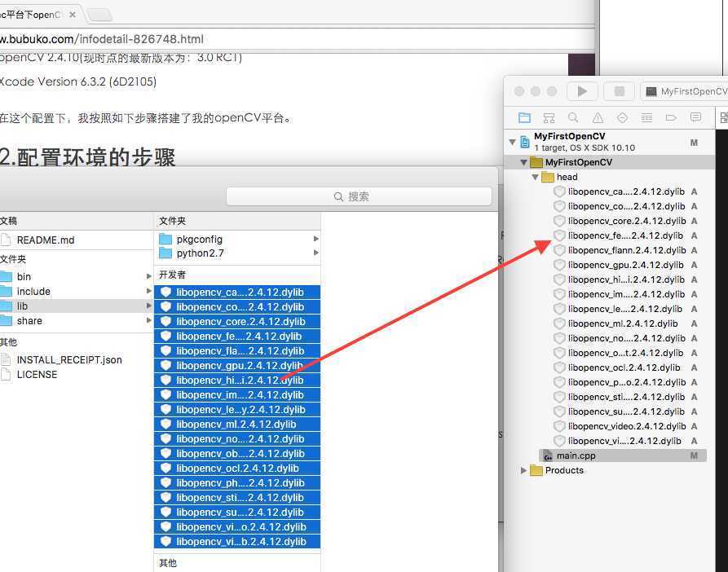The width and height of the screenshot is (728, 572).
Task: Open the Project navigator folder icon
Action: point(524,118)
